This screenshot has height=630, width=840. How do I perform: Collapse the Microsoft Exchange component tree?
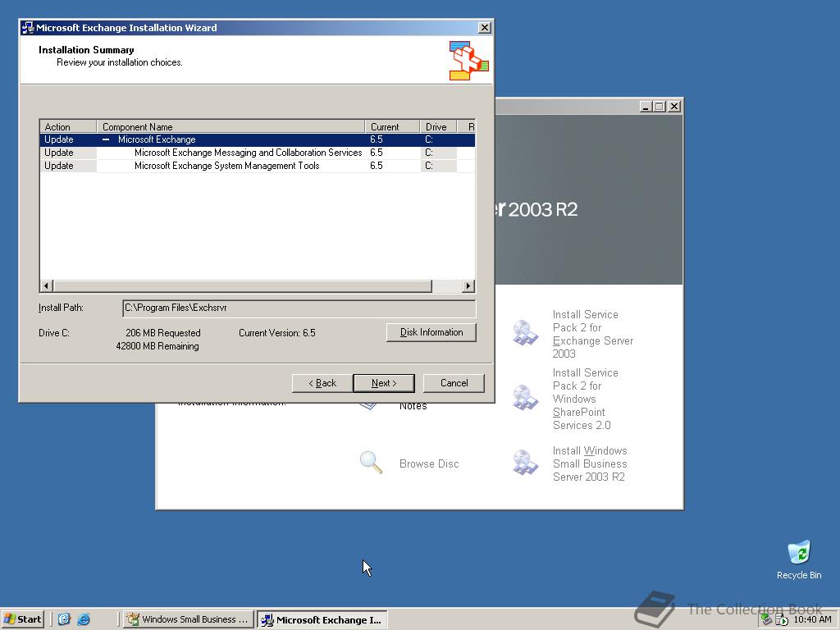(x=106, y=139)
